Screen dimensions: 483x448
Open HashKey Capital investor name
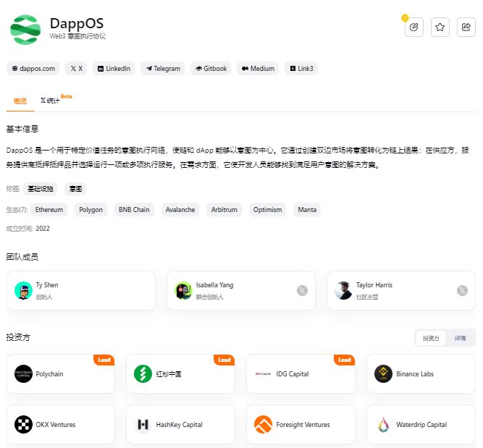tap(180, 424)
